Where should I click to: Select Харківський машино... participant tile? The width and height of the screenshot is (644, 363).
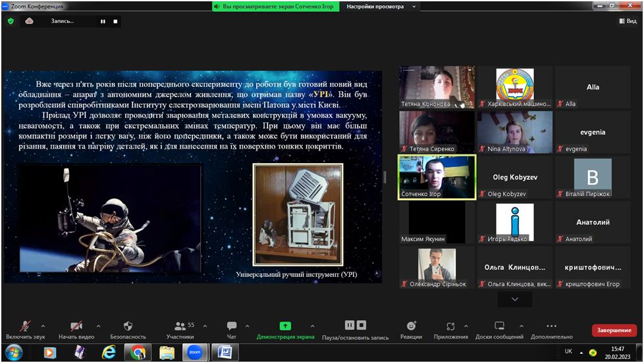(515, 87)
